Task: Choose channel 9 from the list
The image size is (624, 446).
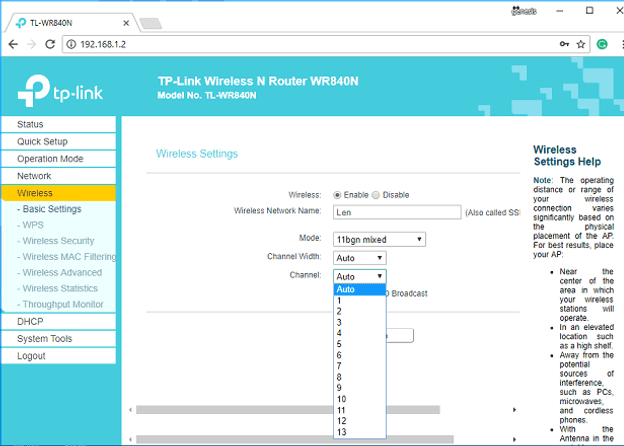Action: coord(360,388)
